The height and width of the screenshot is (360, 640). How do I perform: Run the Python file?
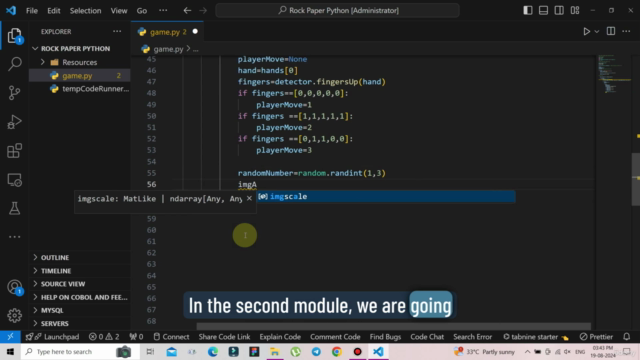[x=587, y=31]
